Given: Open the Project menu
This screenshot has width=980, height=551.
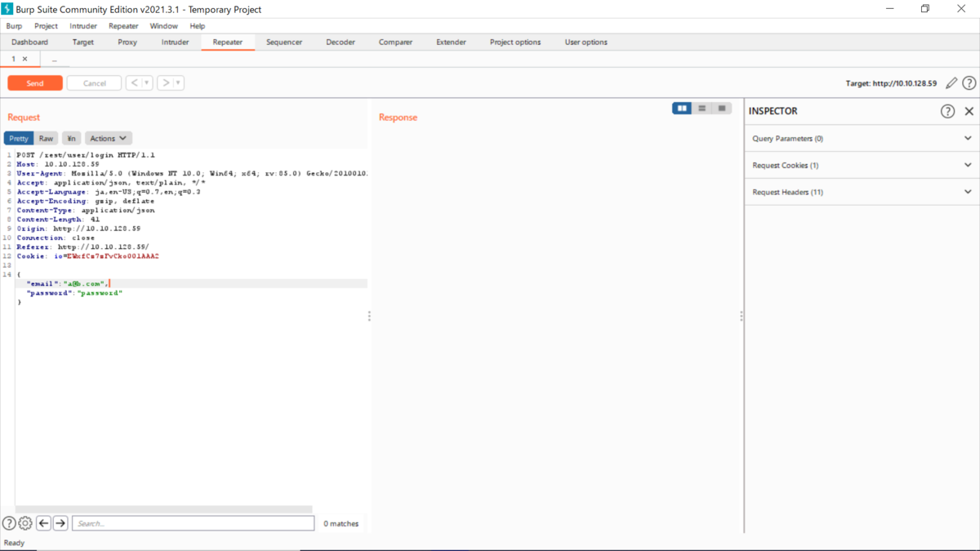Looking at the screenshot, I should pos(47,26).
